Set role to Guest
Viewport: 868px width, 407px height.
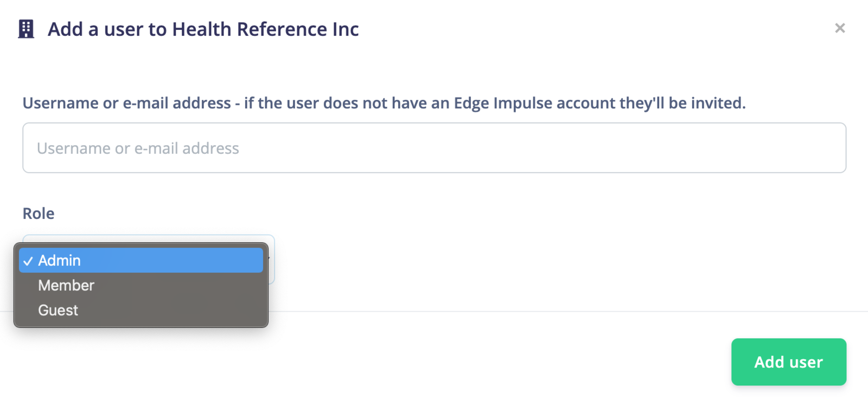[141, 310]
